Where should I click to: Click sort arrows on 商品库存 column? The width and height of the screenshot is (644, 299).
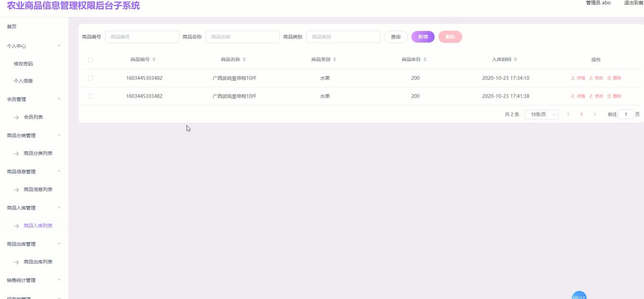[x=425, y=60]
